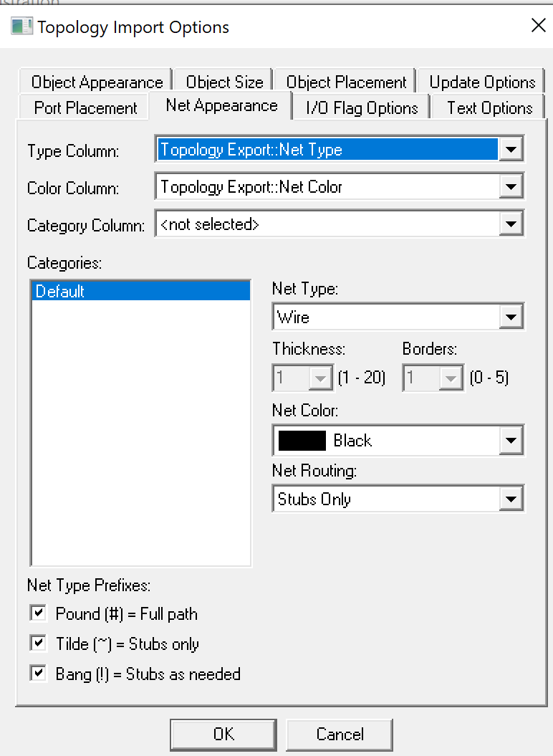The image size is (553, 756).
Task: Open the I/O Flag Options tab
Action: tap(362, 108)
